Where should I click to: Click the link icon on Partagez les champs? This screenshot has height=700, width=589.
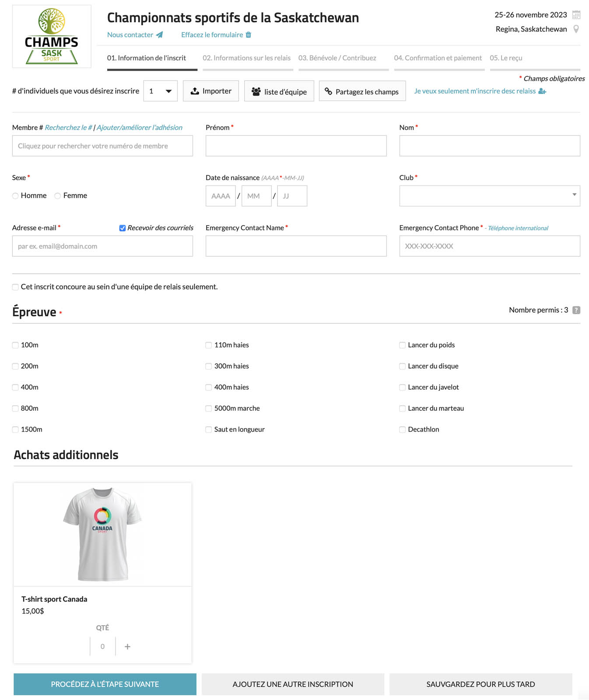pos(328,91)
